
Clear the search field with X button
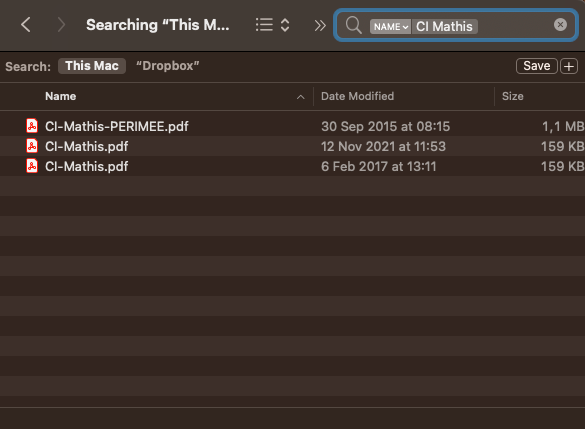click(560, 25)
